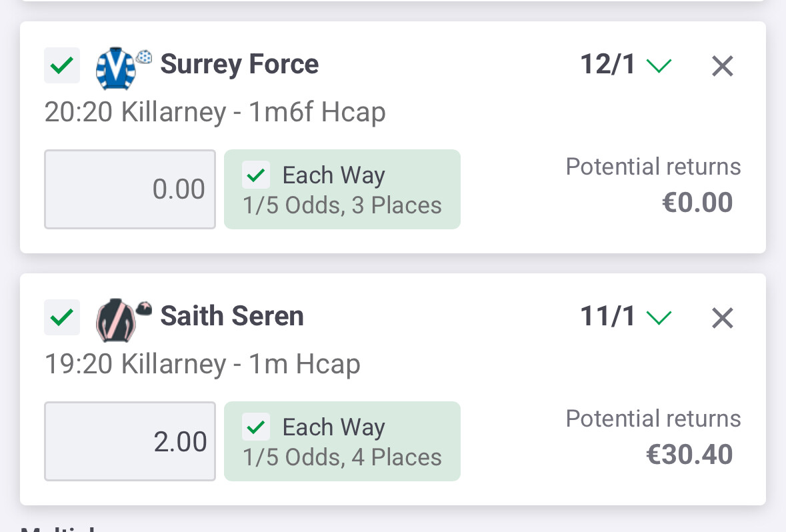Open the 20:20 Killarney 1m6f Hcap race
The image size is (786, 532).
215,113
